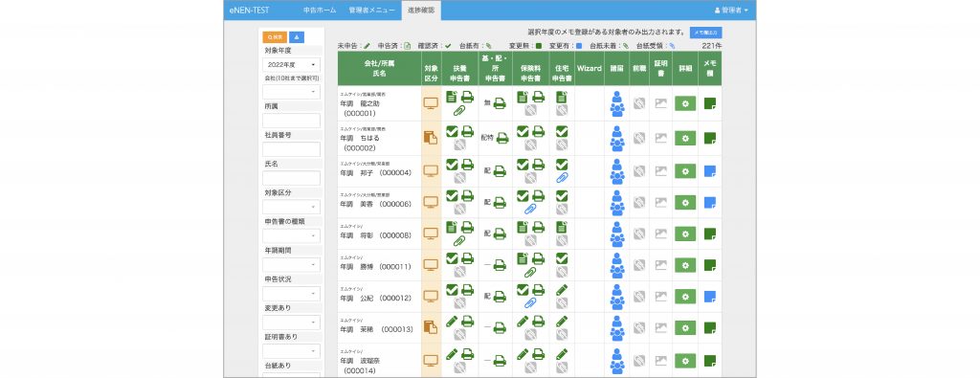Click the name 年調 勝博 (000011)
The image size is (980, 378).
click(375, 267)
